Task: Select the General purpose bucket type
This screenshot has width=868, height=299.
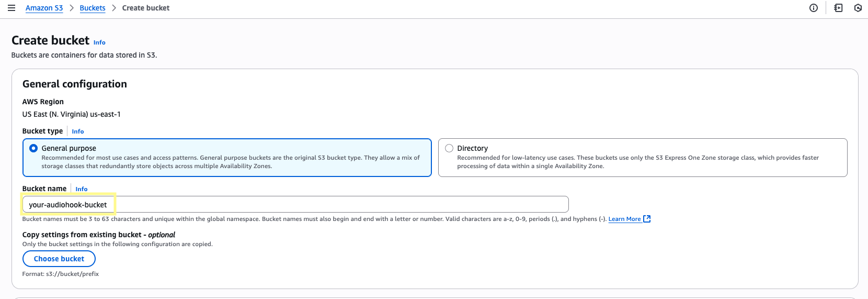Action: (x=34, y=148)
